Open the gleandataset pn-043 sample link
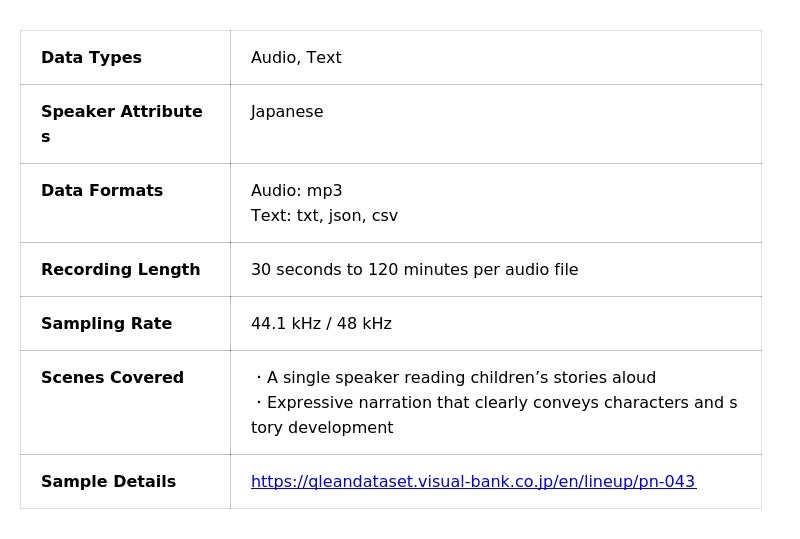The width and height of the screenshot is (800, 539). coord(473,482)
